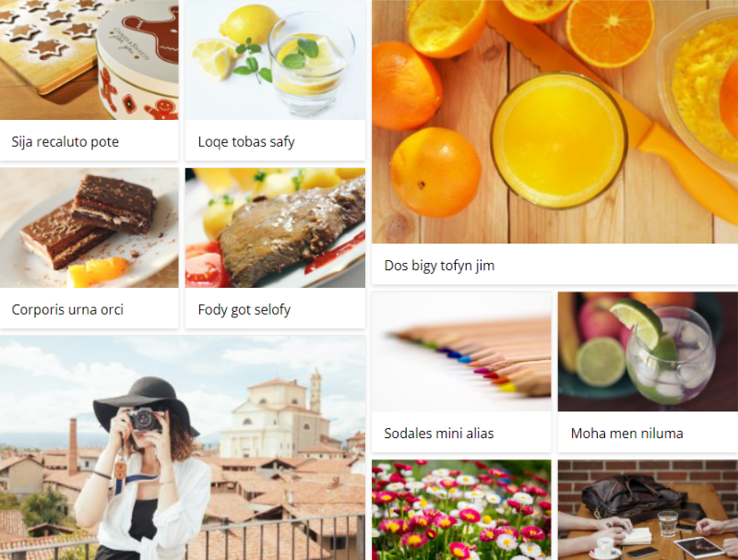Open the steak with potatoes photo
The height and width of the screenshot is (560, 738).
275,228
